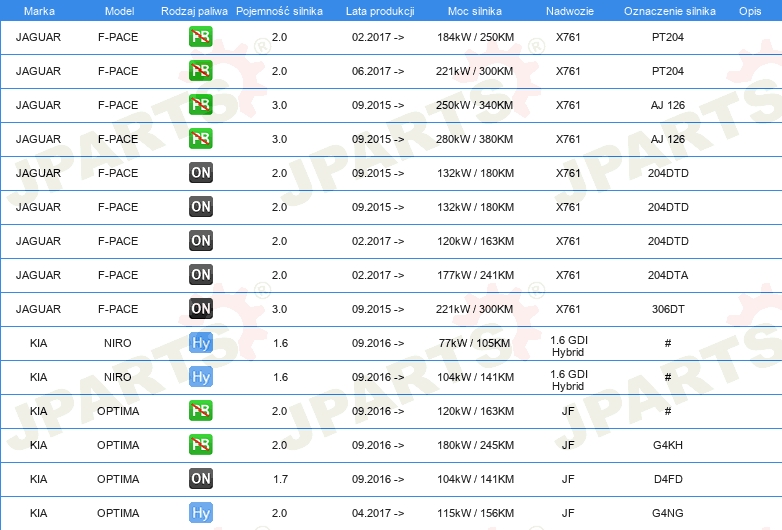The height and width of the screenshot is (530, 782).
Task: Sort by the Marka column header
Action: coord(38,10)
